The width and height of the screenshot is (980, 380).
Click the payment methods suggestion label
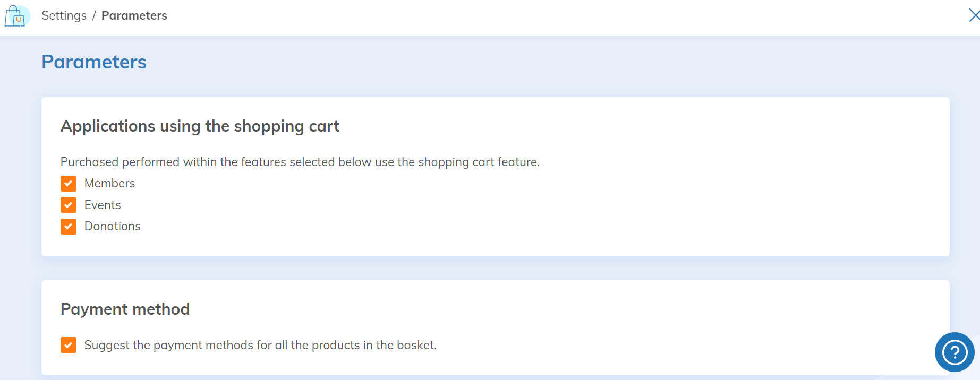pos(260,345)
